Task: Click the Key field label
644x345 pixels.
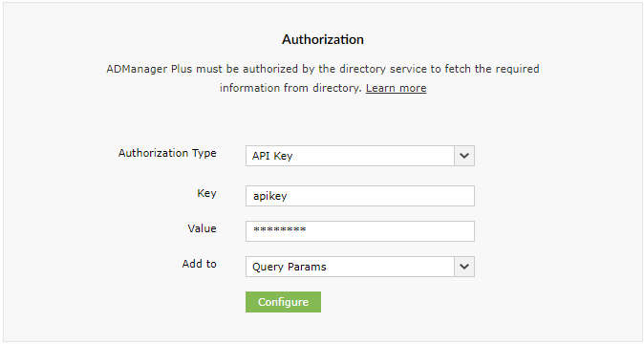Action: click(x=206, y=193)
